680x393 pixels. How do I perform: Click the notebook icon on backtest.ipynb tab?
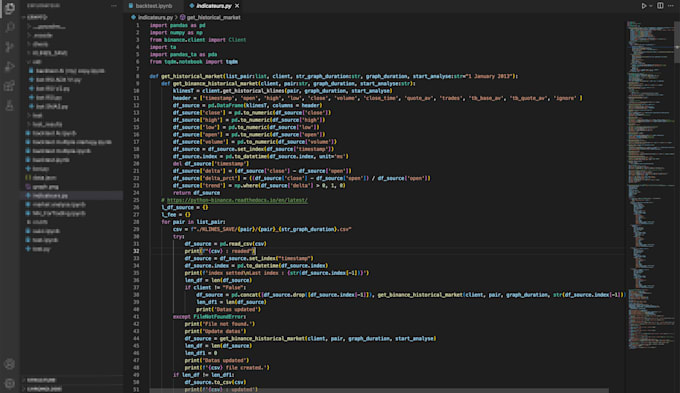[131, 6]
